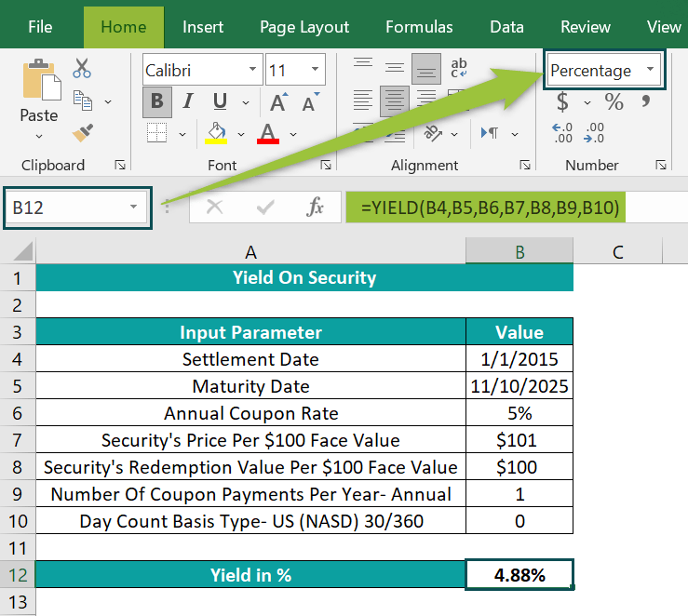Open the File tab

click(x=40, y=27)
